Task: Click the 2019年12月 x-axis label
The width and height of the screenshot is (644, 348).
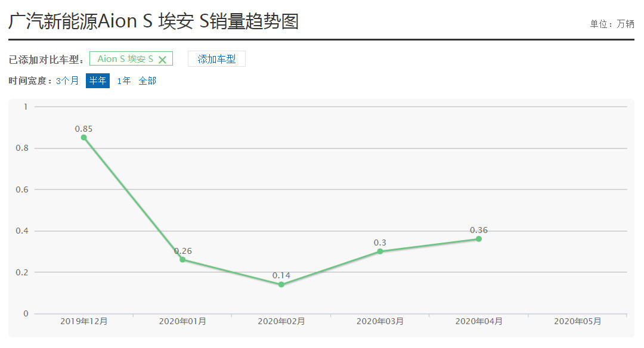Action: [84, 321]
